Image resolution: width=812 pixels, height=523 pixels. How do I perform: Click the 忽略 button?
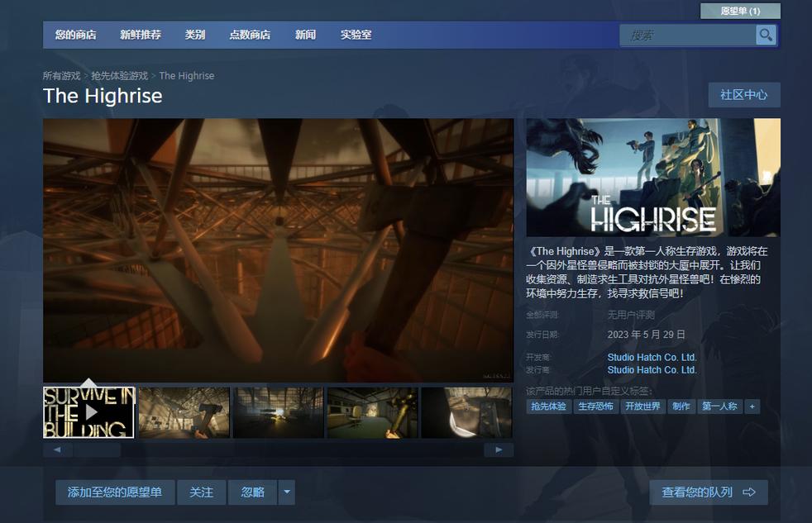253,492
